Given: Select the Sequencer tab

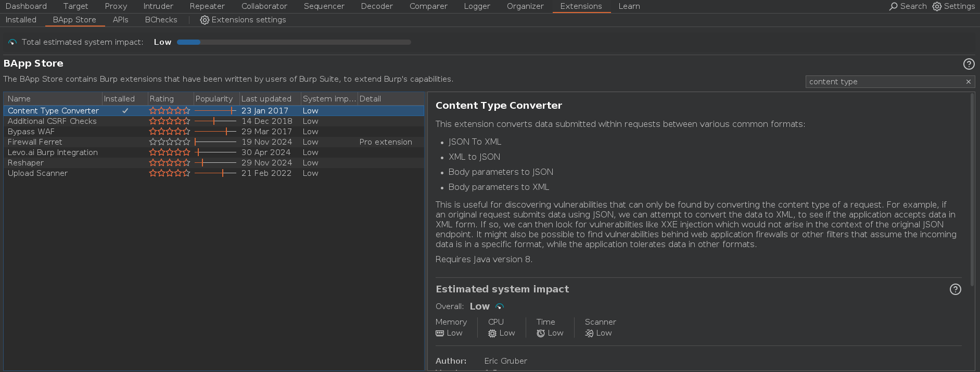Looking at the screenshot, I should point(324,6).
